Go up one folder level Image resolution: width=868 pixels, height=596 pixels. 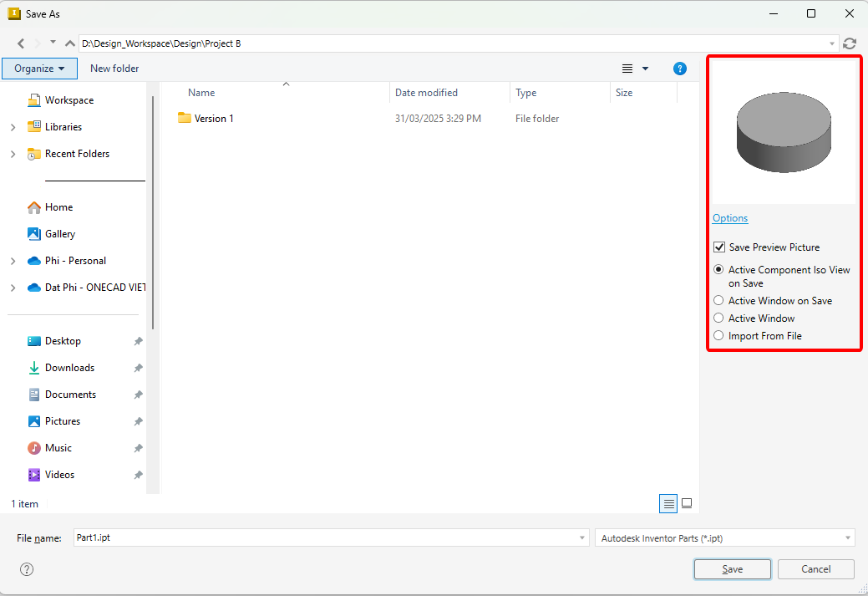click(x=69, y=43)
